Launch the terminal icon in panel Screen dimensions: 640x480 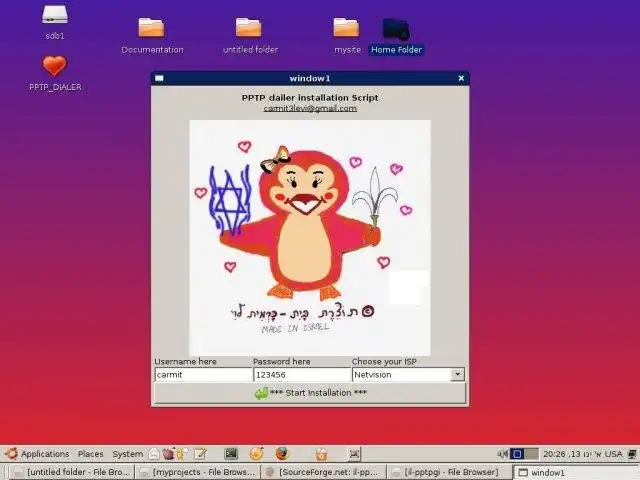point(231,453)
